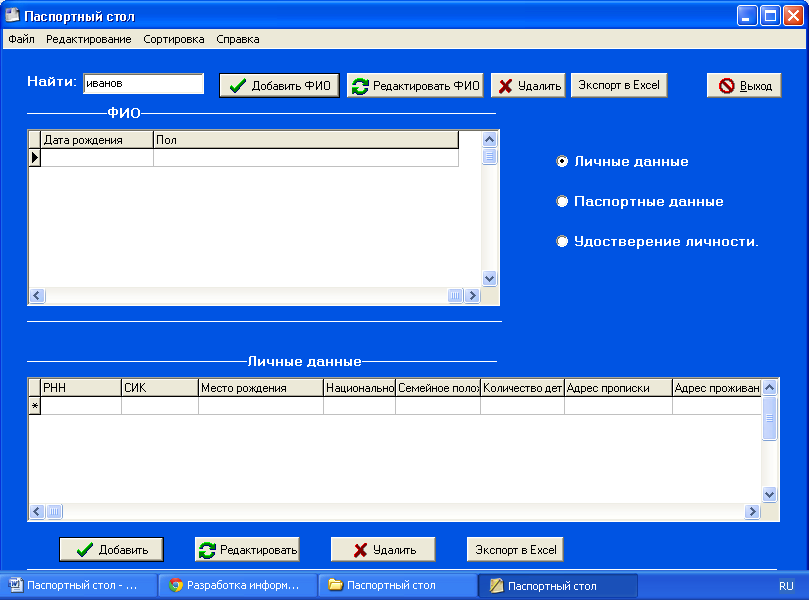
Task: Maximize the Паспортный стол window
Action: coord(770,16)
